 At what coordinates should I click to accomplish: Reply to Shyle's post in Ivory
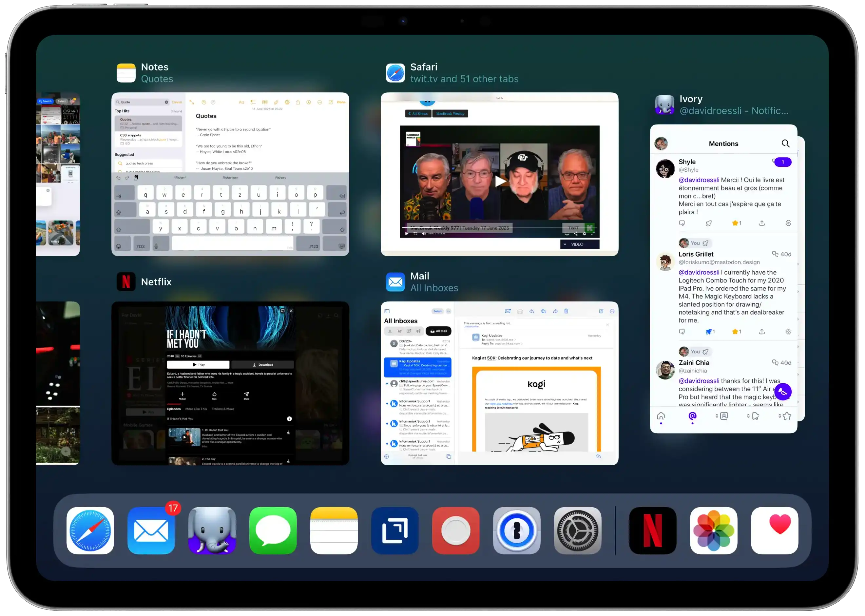pos(682,223)
